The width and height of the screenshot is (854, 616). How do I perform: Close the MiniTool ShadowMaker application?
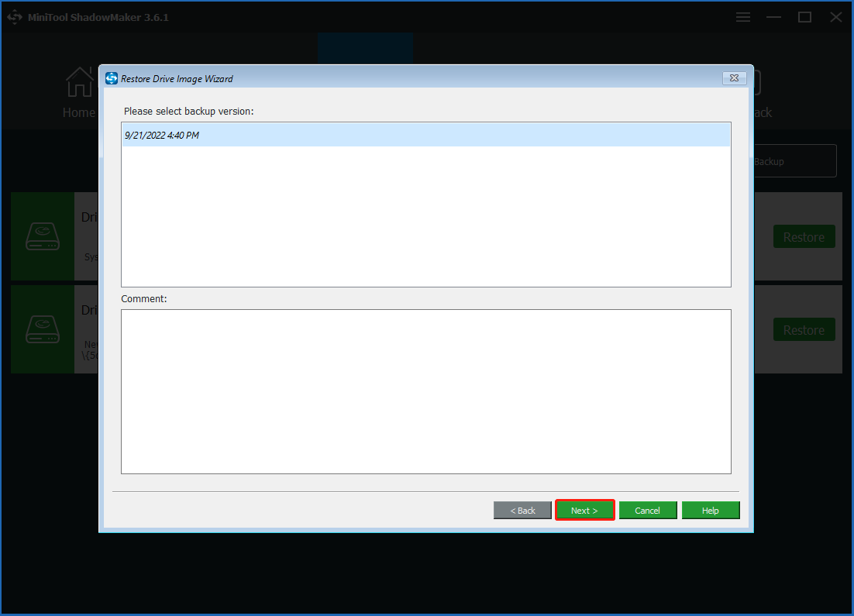pyautogui.click(x=835, y=17)
